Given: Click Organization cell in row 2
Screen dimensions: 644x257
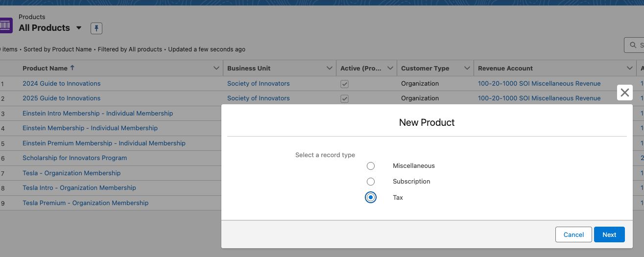Looking at the screenshot, I should (420, 98).
